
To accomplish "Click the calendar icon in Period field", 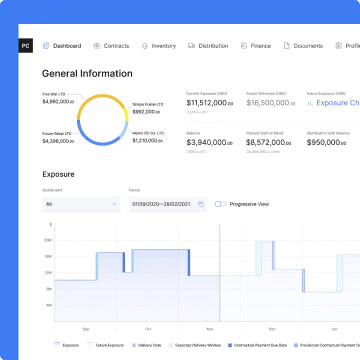I will [x=201, y=204].
